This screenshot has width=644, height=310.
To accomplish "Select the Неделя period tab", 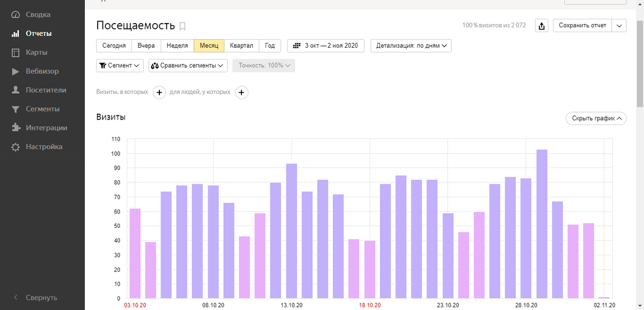I will click(177, 46).
